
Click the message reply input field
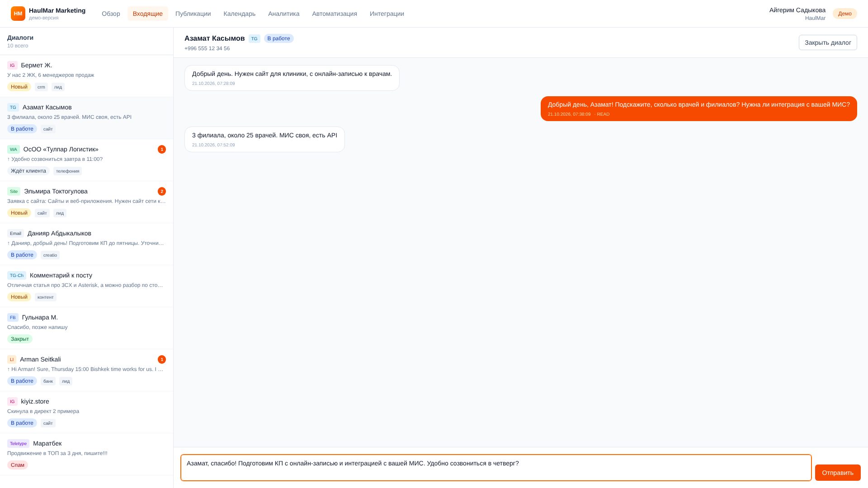496,468
